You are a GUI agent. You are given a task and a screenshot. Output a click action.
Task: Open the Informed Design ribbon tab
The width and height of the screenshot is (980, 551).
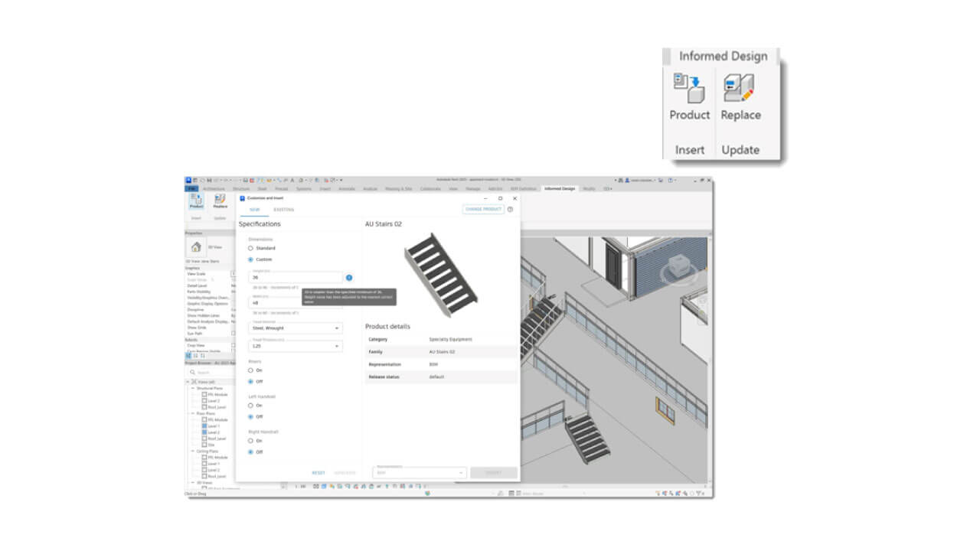click(560, 188)
